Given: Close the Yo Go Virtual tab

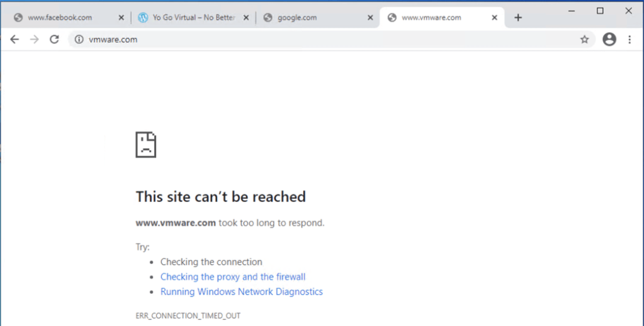Looking at the screenshot, I should 245,18.
